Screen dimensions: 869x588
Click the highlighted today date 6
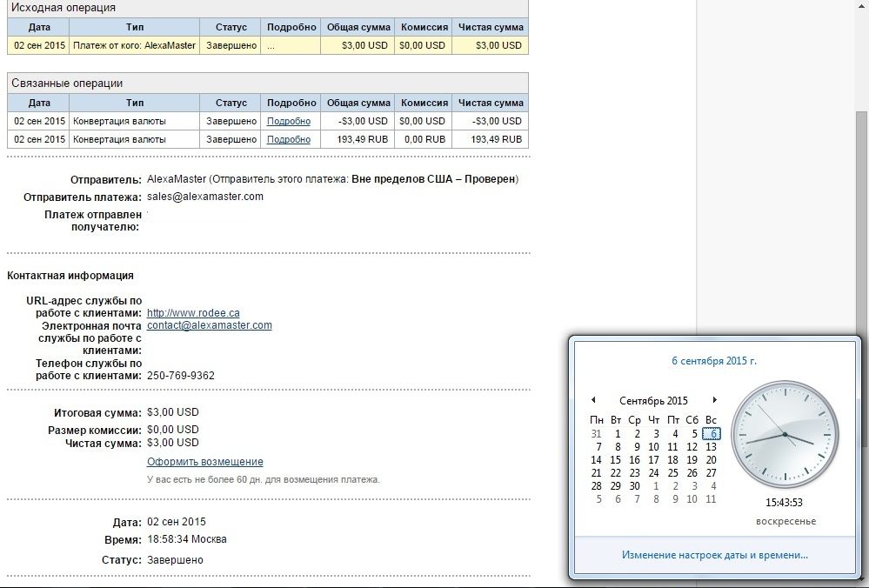coord(712,434)
